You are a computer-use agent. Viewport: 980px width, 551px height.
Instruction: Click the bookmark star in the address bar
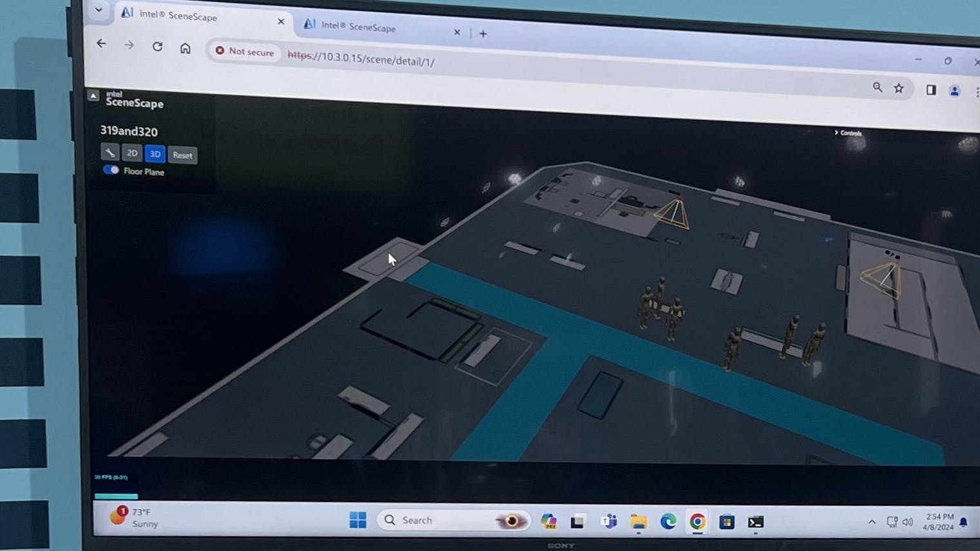[898, 88]
